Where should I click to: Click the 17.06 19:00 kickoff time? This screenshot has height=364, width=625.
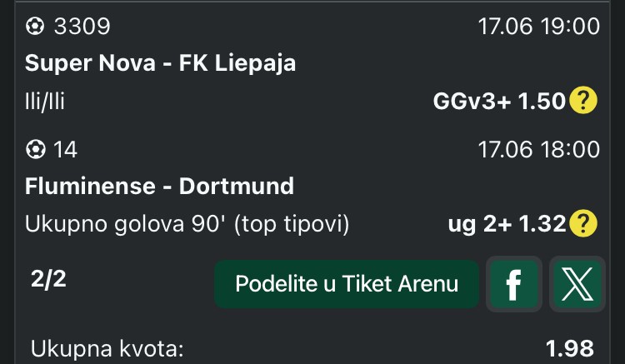click(538, 27)
